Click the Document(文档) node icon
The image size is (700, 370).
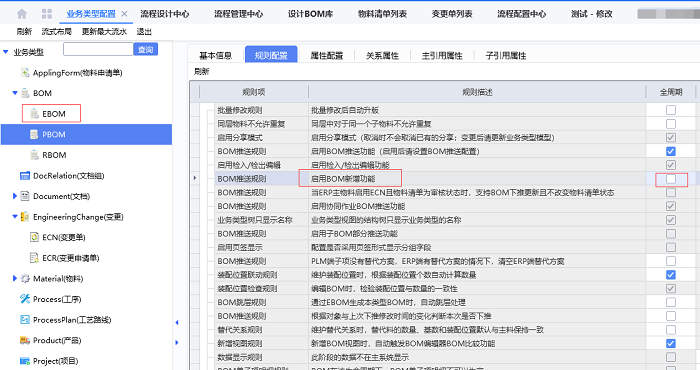pyautogui.click(x=25, y=196)
